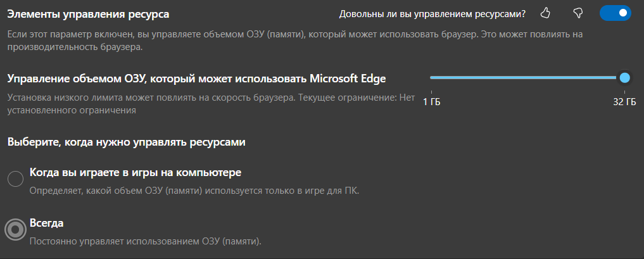
Task: Click the thumbs up feedback icon
Action: [x=546, y=13]
